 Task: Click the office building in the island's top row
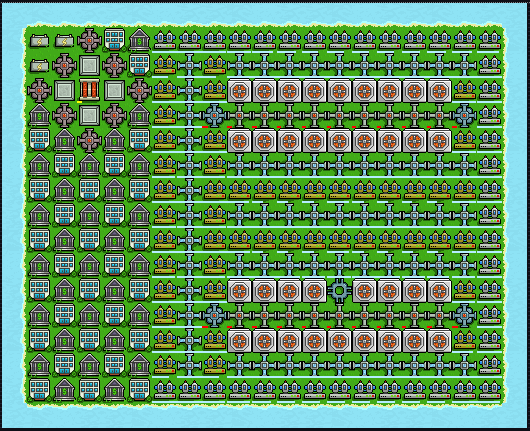114,40
